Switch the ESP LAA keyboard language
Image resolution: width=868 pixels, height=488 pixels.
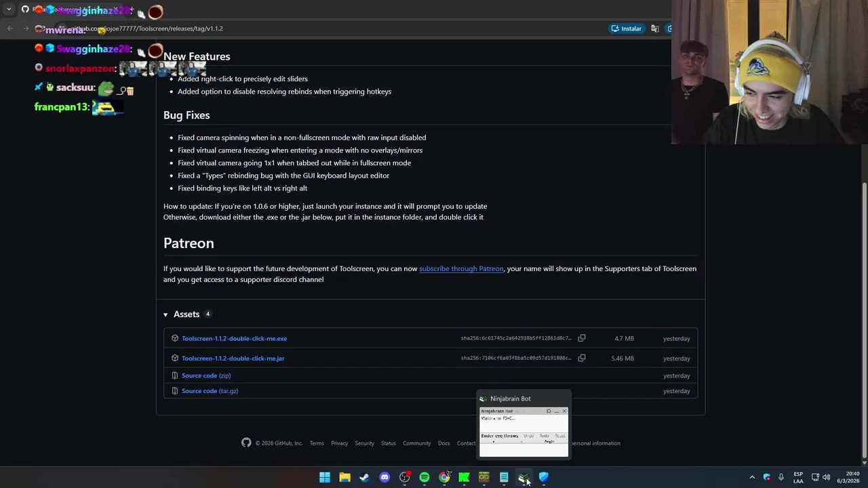pyautogui.click(x=798, y=477)
